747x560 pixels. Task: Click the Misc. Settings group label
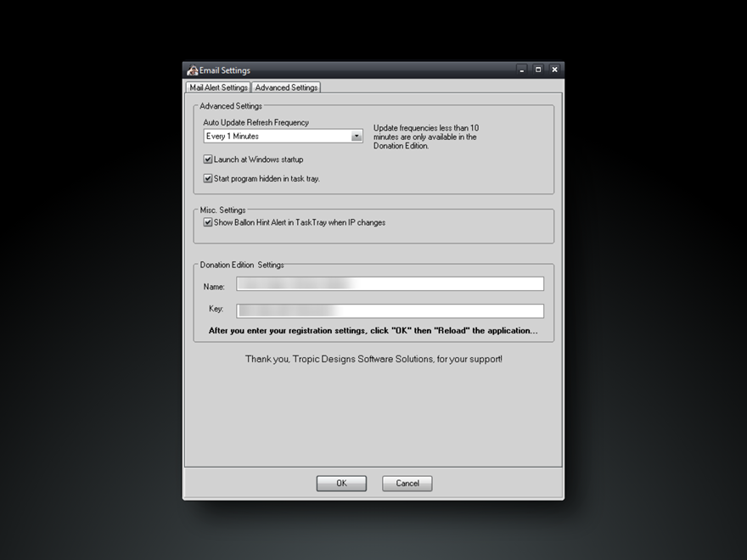222,210
